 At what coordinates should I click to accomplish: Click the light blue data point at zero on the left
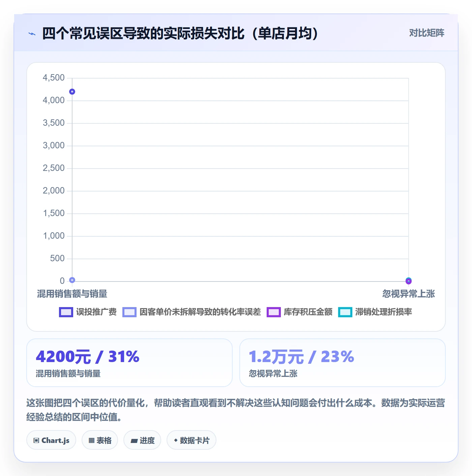pos(72,280)
